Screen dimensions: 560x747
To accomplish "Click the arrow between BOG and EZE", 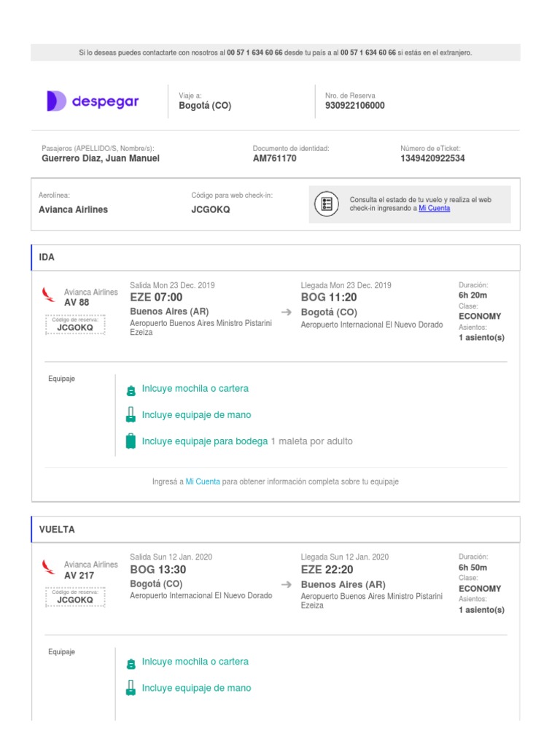I will [287, 585].
